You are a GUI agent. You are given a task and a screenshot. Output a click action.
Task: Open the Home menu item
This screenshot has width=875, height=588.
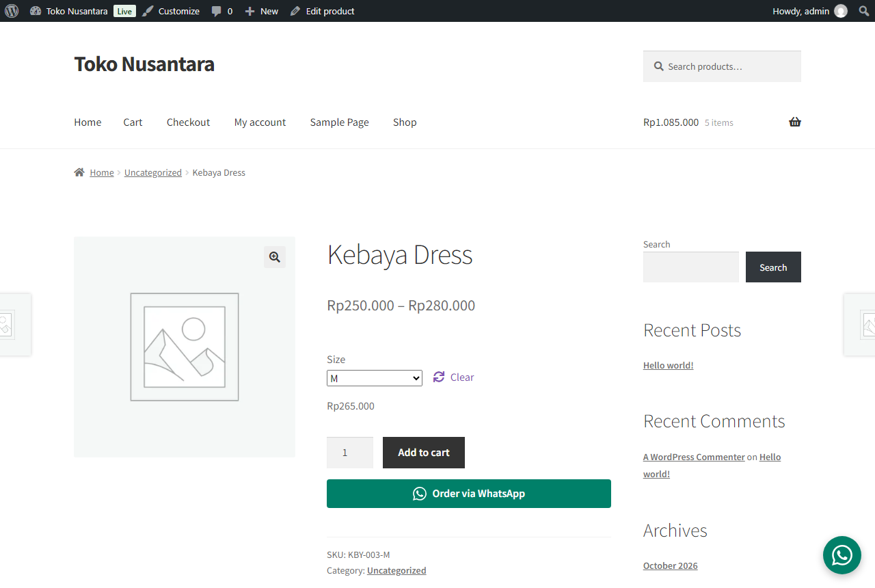[87, 122]
